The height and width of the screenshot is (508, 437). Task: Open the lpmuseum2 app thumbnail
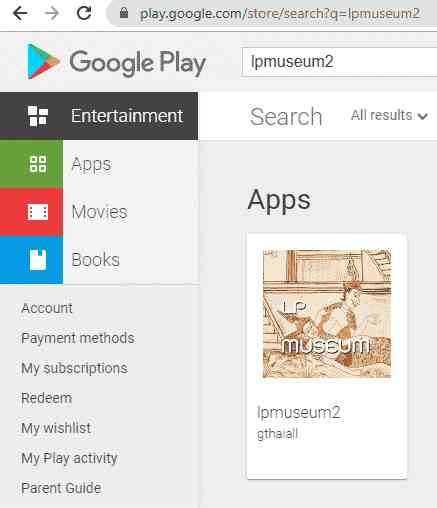pyautogui.click(x=327, y=314)
